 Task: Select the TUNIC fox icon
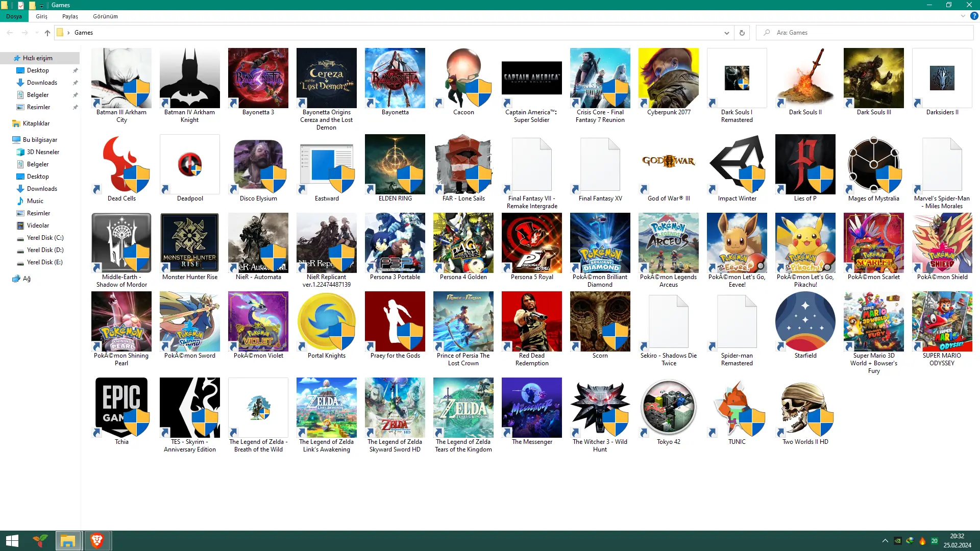click(x=737, y=408)
